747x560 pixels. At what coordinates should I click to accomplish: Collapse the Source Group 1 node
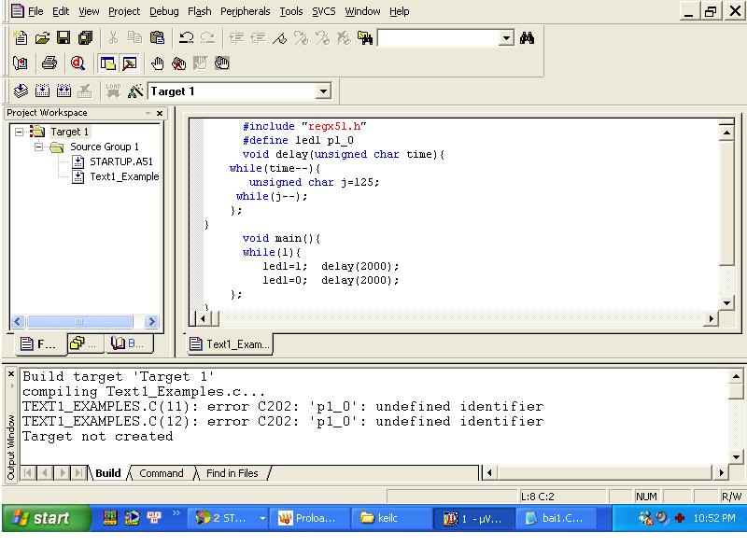[39, 147]
